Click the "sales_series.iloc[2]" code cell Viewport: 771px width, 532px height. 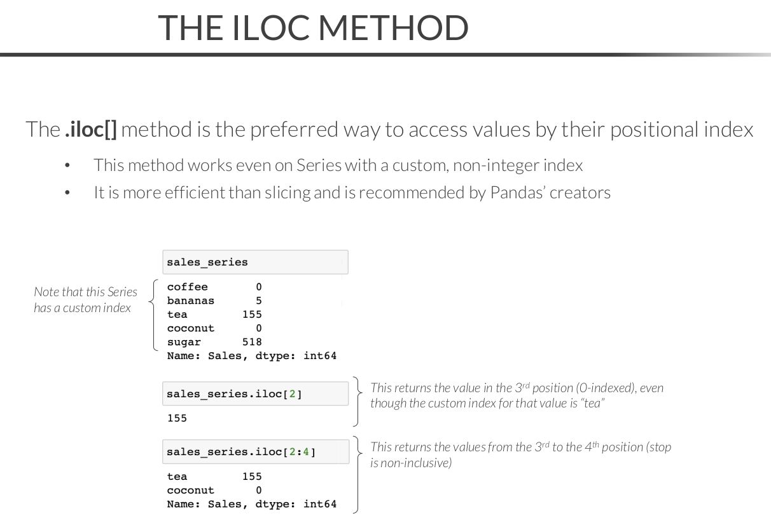click(254, 394)
